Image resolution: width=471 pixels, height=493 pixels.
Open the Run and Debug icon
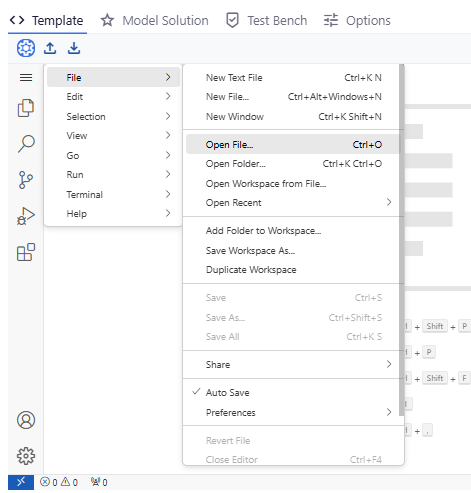[26, 216]
